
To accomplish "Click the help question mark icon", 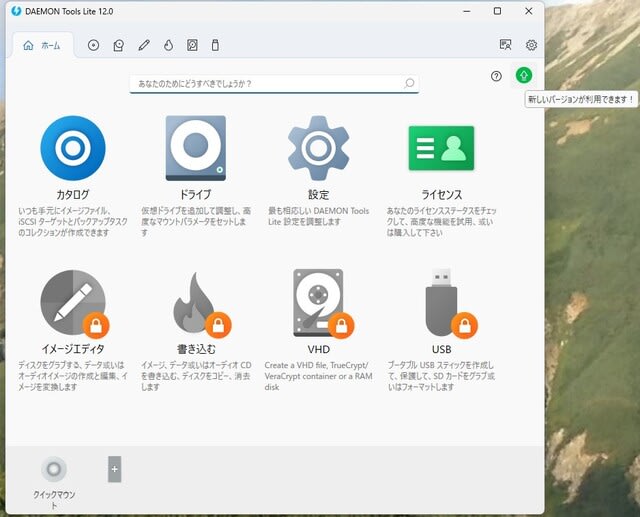I will [496, 76].
